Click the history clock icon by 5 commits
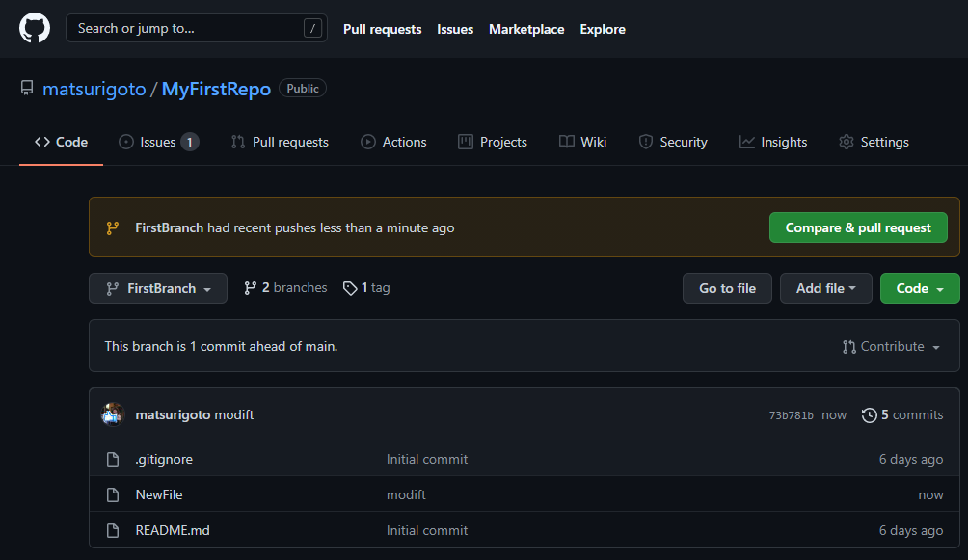The height and width of the screenshot is (560, 968). coord(870,414)
